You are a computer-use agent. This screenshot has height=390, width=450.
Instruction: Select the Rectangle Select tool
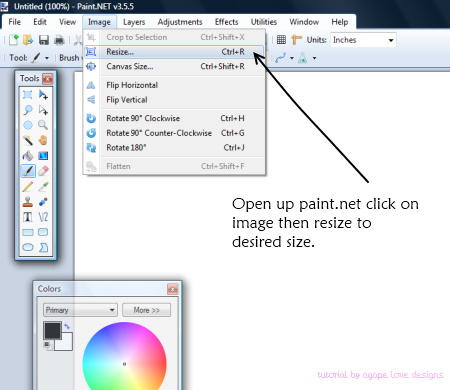click(28, 95)
